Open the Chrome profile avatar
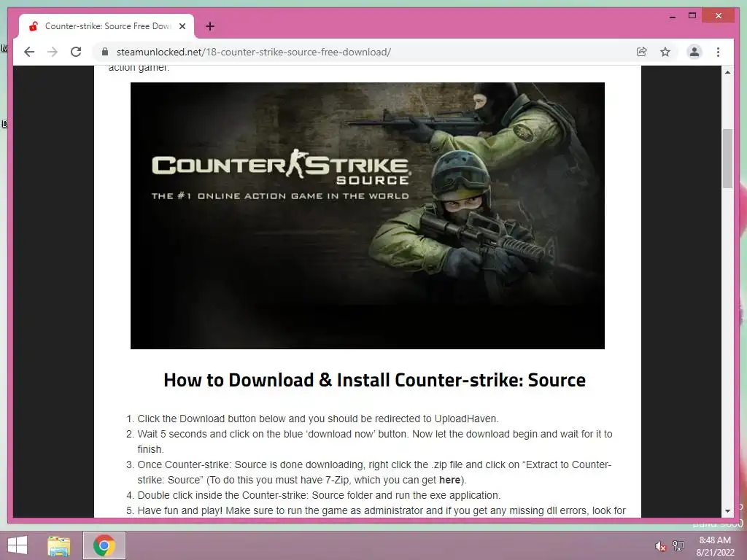The image size is (747, 560). 694,52
